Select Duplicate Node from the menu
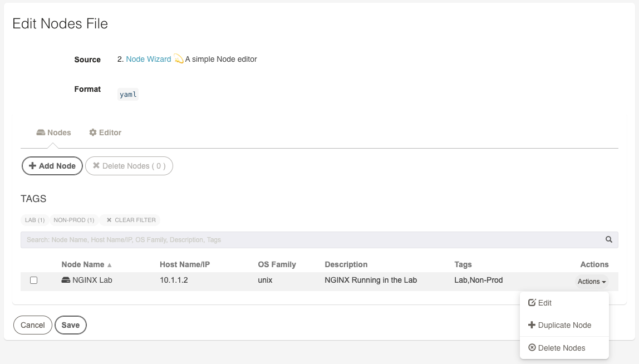 (x=564, y=325)
